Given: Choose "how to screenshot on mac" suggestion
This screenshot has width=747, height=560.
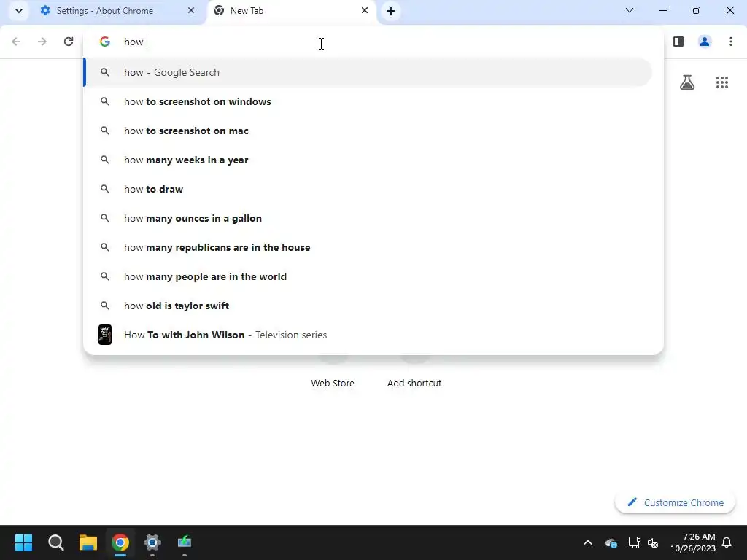Looking at the screenshot, I should pos(368,131).
